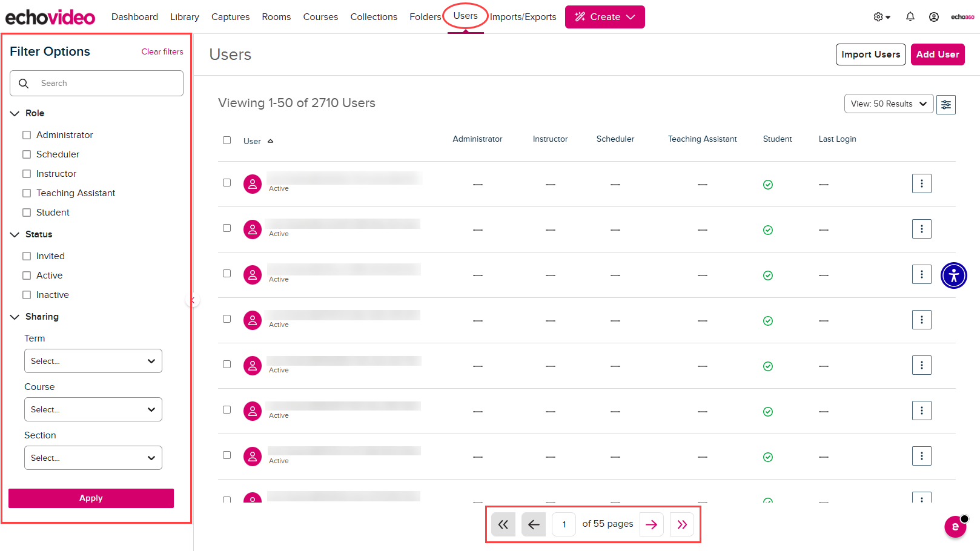Open the View: 50 Results dropdown
980x551 pixels.
(x=889, y=104)
